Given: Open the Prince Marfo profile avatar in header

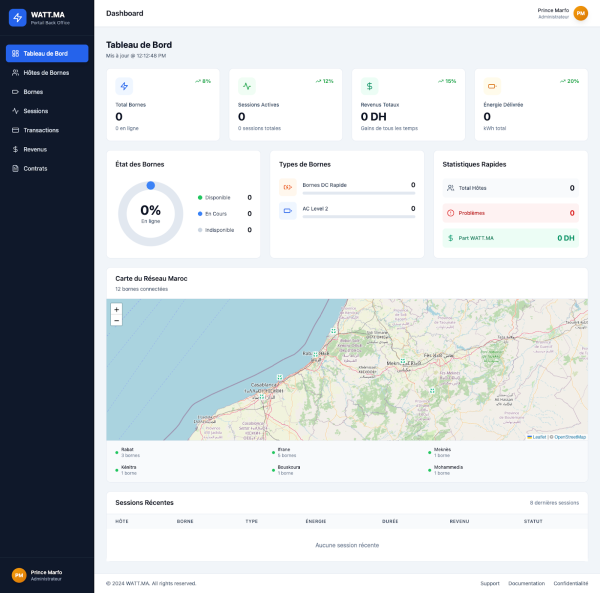Looking at the screenshot, I should point(580,13).
